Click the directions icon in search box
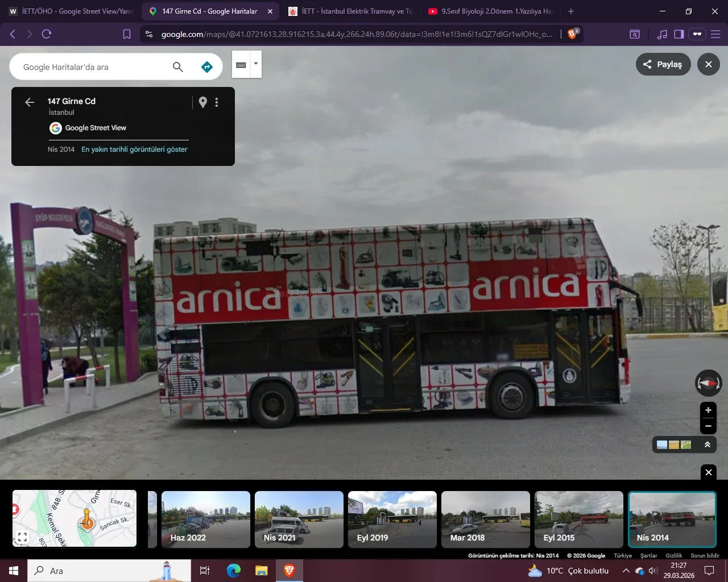The image size is (728, 582). (x=207, y=67)
